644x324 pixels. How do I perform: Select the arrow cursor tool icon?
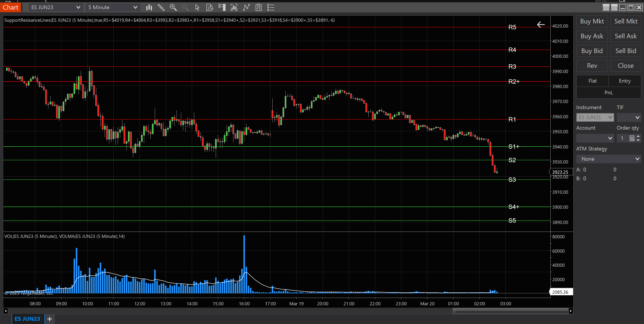[197, 7]
